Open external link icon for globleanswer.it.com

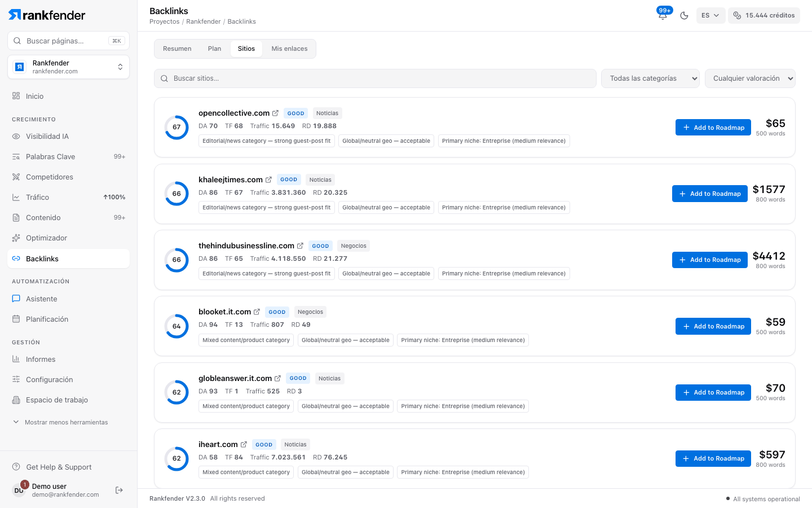pos(277,379)
